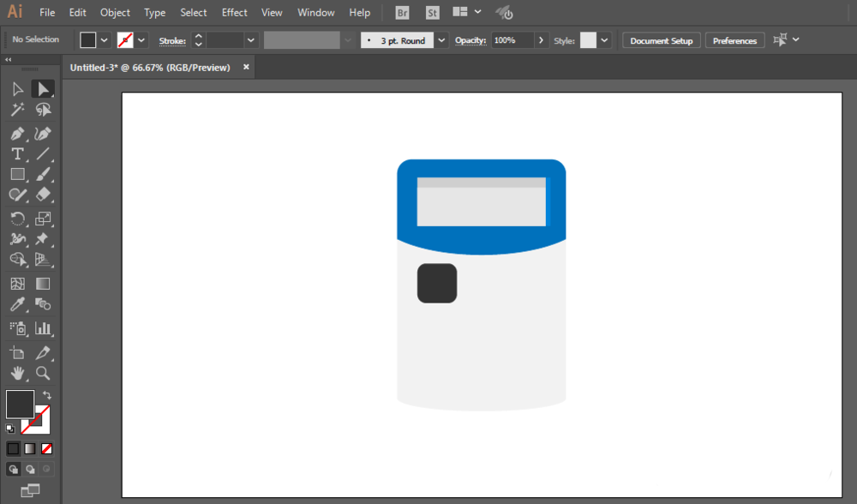
Task: Select the Direct Selection tool
Action: pyautogui.click(x=43, y=89)
